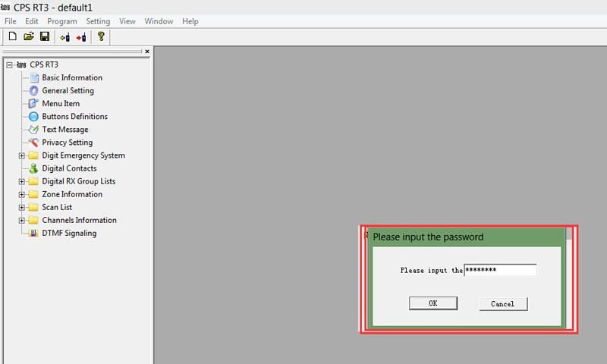Select Basic Information in the tree
This screenshot has height=364, width=607.
pyautogui.click(x=72, y=78)
